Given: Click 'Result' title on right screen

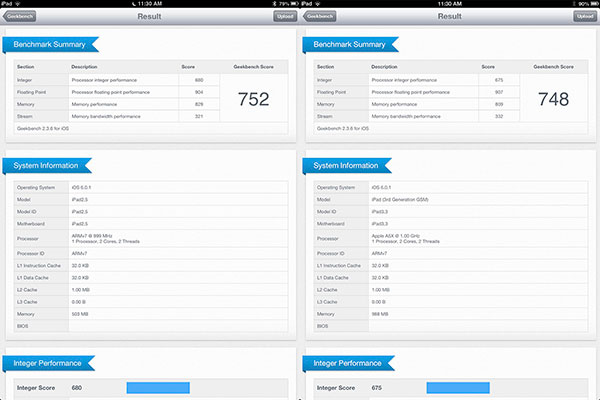Looking at the screenshot, I should pos(449,16).
